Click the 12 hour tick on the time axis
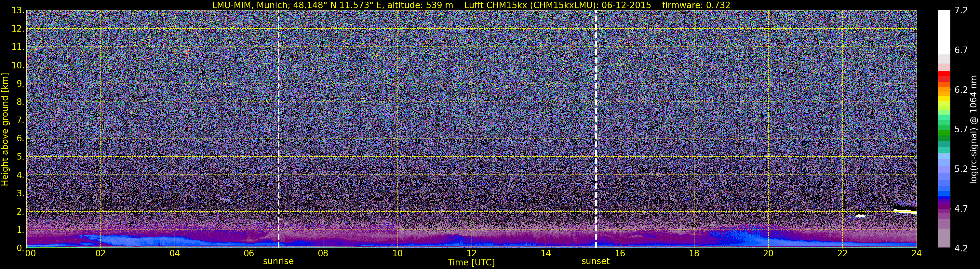The image size is (980, 269). [471, 254]
